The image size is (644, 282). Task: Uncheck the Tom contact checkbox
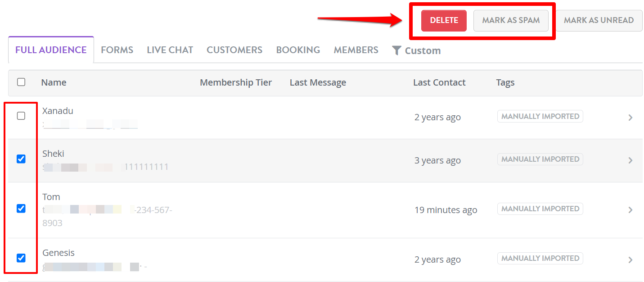coord(21,209)
